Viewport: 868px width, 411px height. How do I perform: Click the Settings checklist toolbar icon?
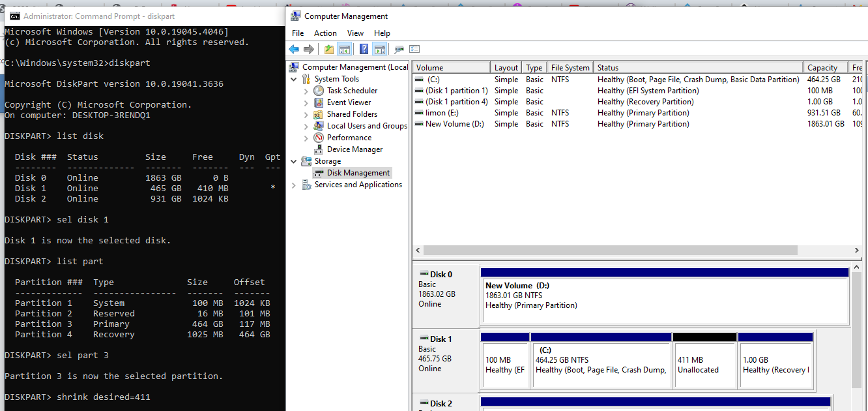click(414, 49)
